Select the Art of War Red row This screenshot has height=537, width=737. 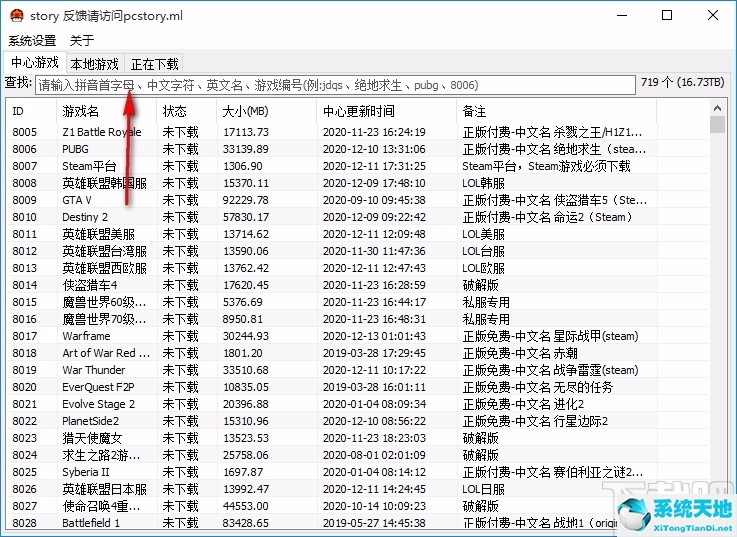[358, 353]
